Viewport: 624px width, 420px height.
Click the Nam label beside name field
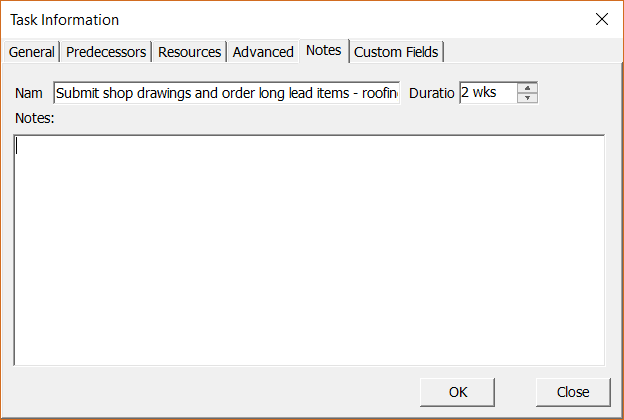tap(29, 93)
